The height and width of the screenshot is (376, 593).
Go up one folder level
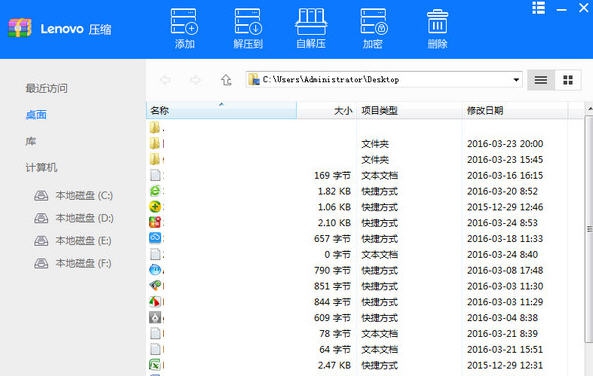(x=226, y=80)
